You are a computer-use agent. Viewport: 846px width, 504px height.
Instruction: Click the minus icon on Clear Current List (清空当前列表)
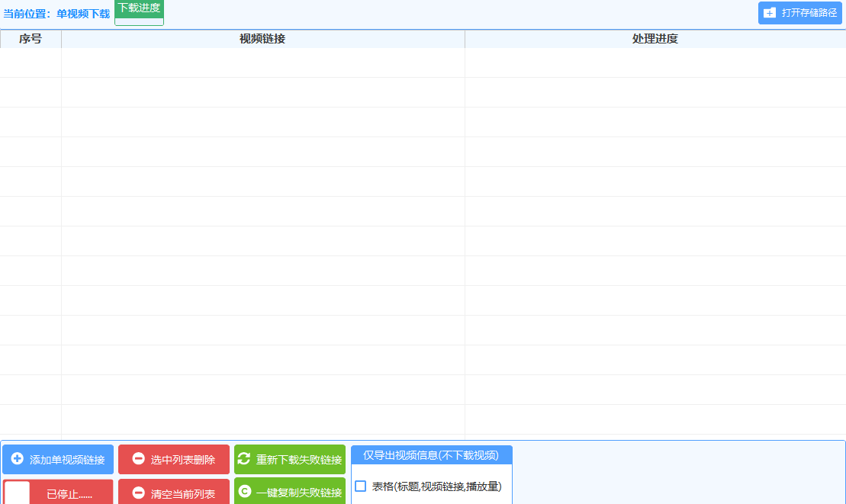138,493
